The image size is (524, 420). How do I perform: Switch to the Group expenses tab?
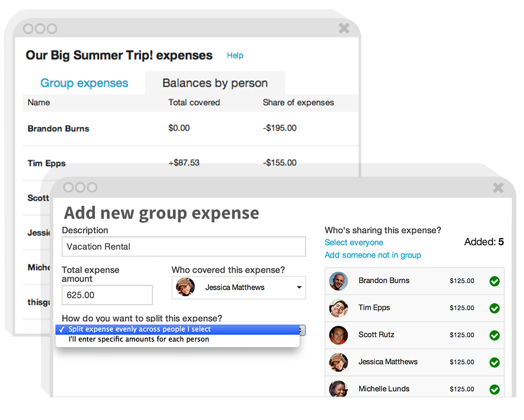click(x=84, y=83)
